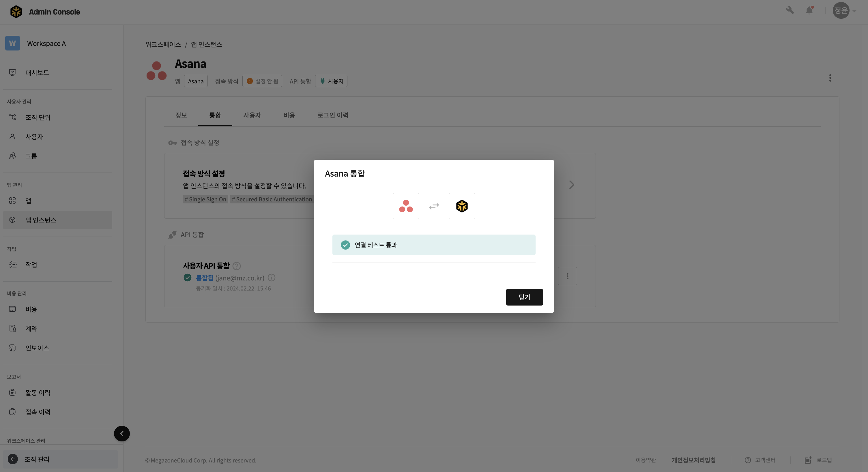Click 앱 인스턴스 in the breadcrumb

point(206,44)
